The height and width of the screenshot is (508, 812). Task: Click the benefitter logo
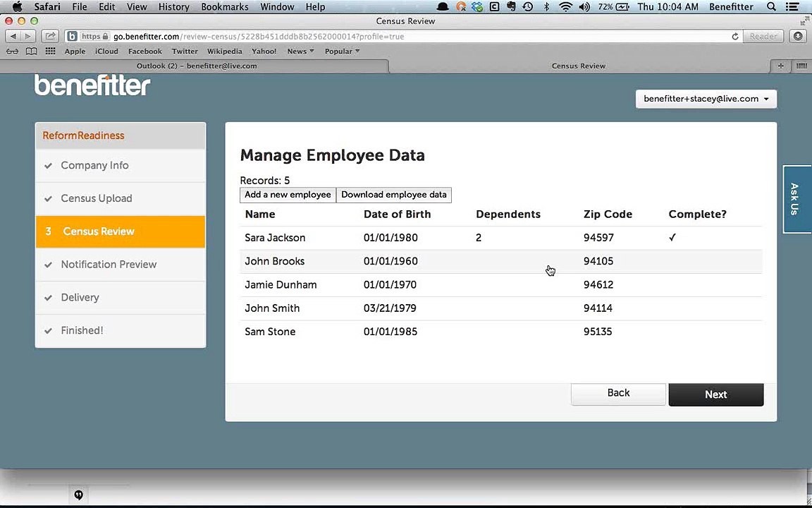pyautogui.click(x=92, y=85)
